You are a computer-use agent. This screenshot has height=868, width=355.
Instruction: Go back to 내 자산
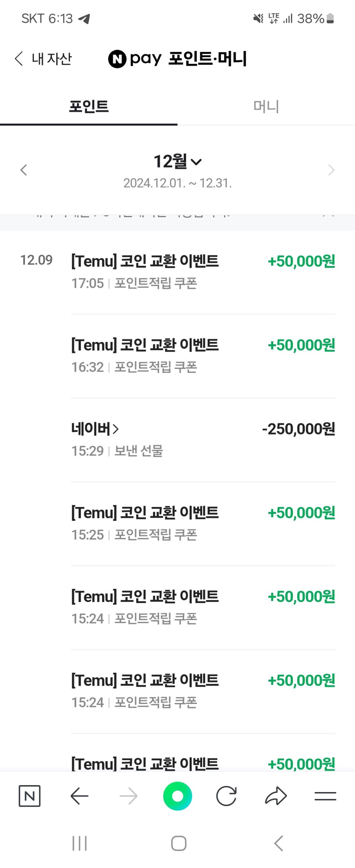(x=43, y=59)
